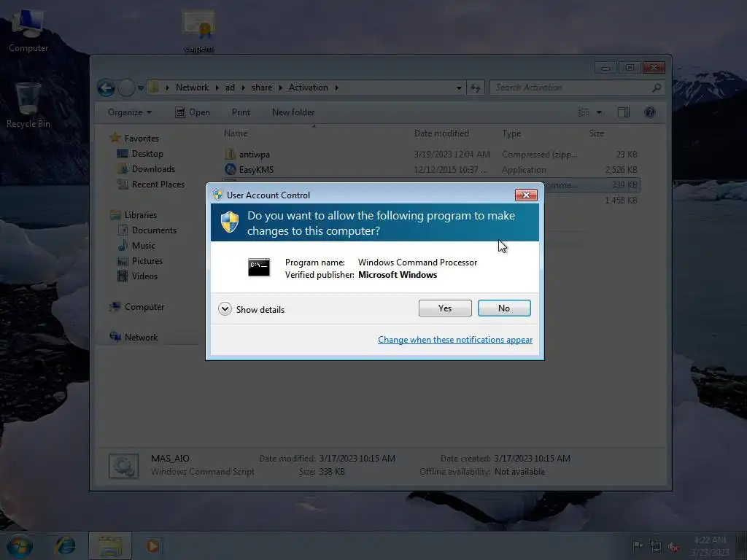Open the view options dropdown arrow
747x560 pixels.
pyautogui.click(x=600, y=112)
